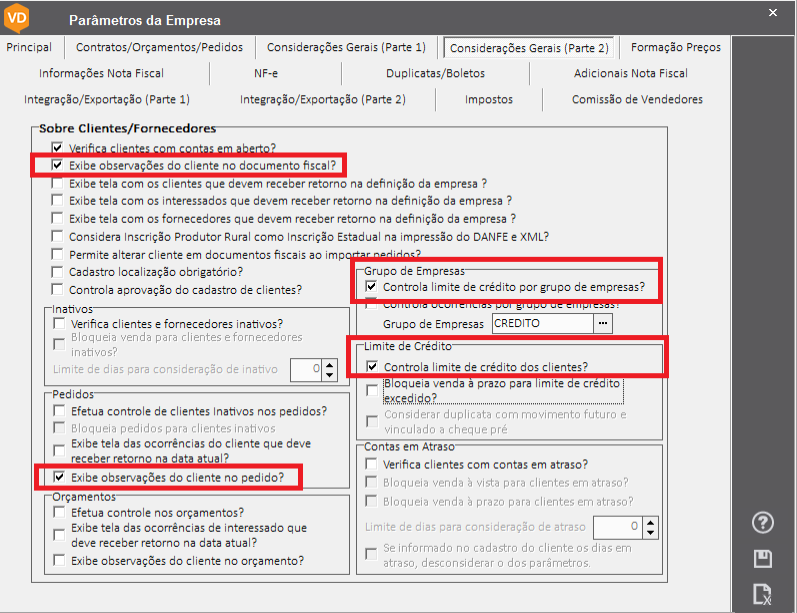
Task: Switch to Duplicatas/Boletos tab
Action: (x=435, y=73)
